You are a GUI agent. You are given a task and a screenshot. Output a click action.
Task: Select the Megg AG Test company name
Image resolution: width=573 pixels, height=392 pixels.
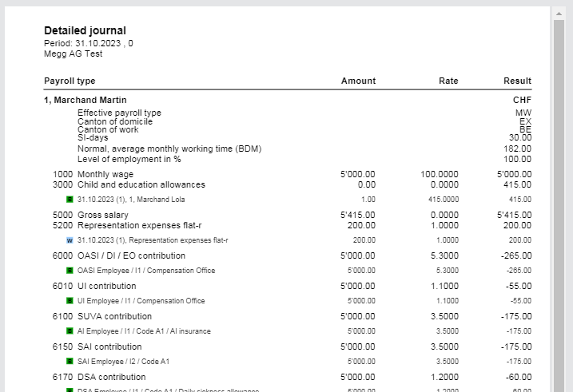[73, 53]
